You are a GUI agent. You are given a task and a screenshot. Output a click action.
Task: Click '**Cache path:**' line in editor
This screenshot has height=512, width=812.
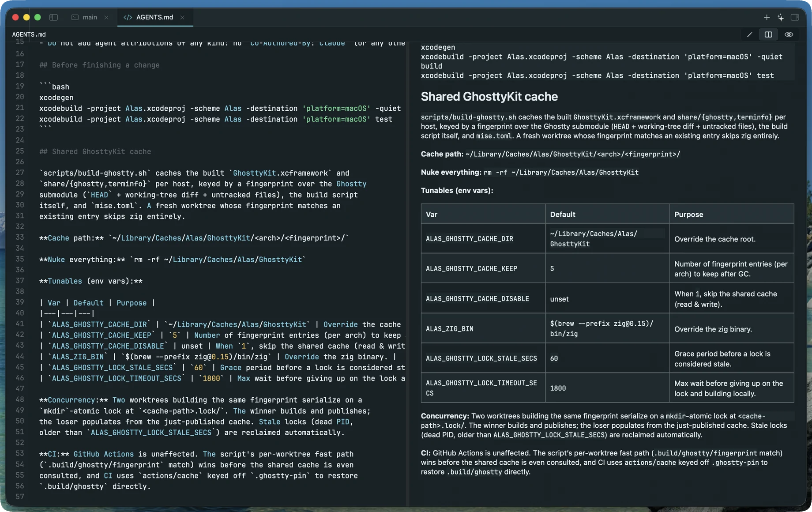pos(194,238)
